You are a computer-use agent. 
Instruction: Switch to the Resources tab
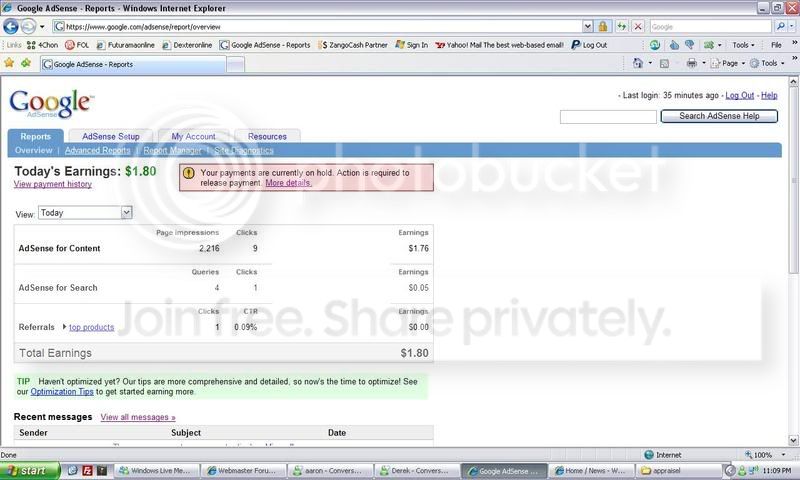267,136
